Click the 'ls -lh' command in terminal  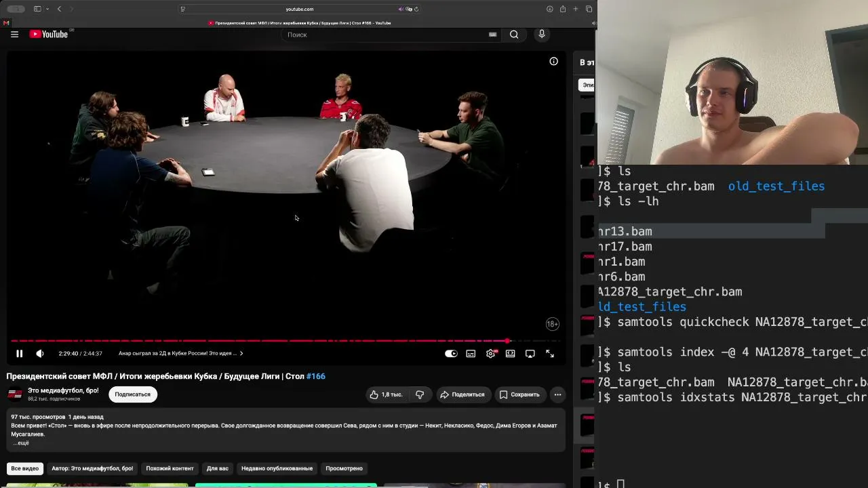click(638, 201)
